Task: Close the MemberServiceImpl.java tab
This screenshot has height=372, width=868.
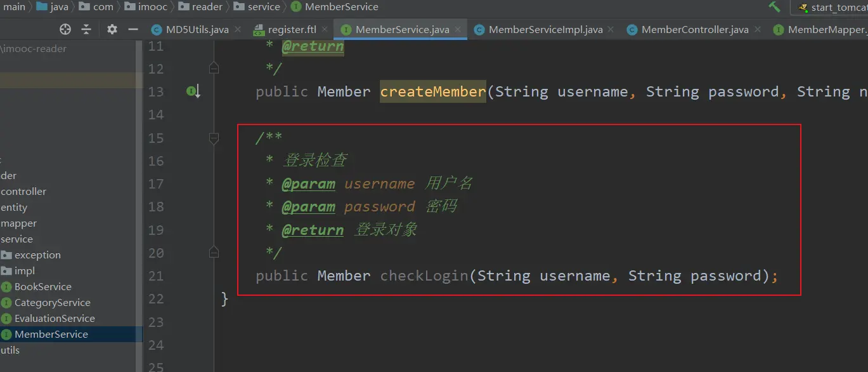Action: click(x=611, y=29)
